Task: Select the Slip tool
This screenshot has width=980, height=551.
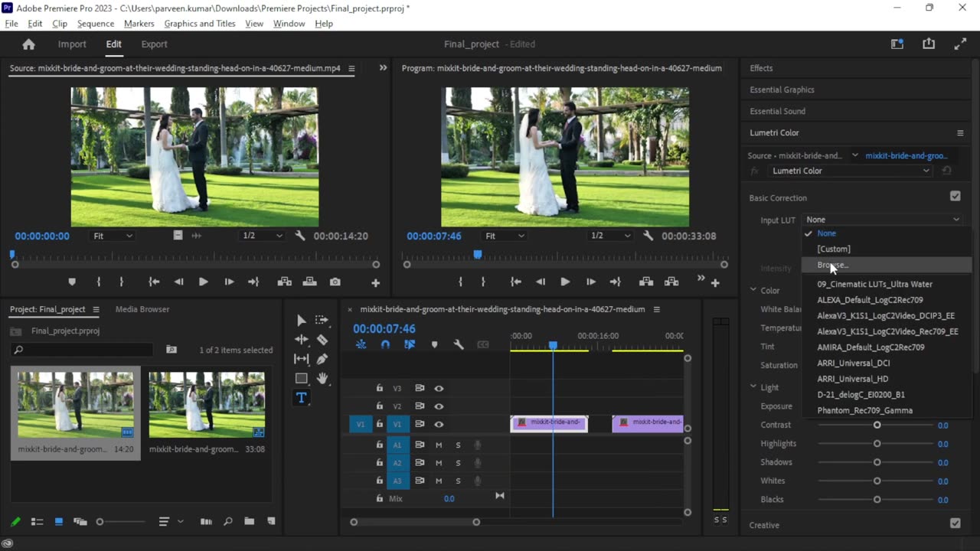Action: click(301, 359)
